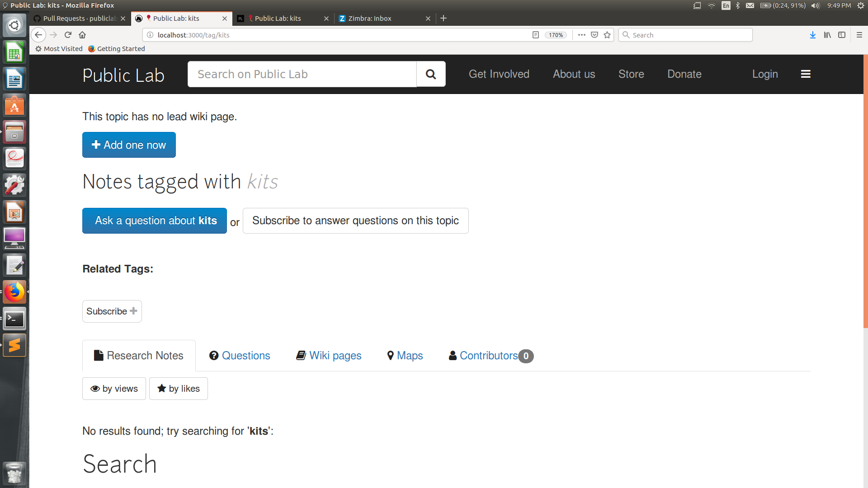
Task: Open page actions three-dots menu
Action: click(582, 35)
